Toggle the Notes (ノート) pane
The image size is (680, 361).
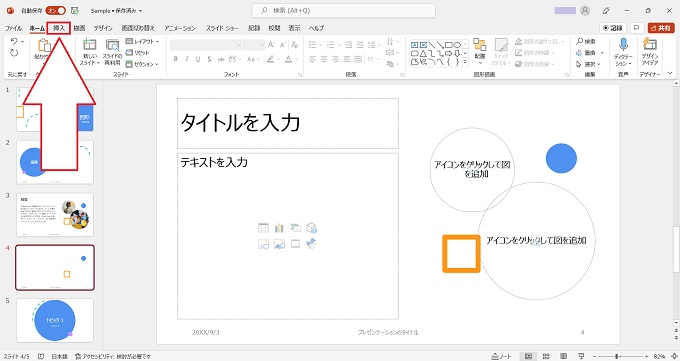pyautogui.click(x=502, y=356)
